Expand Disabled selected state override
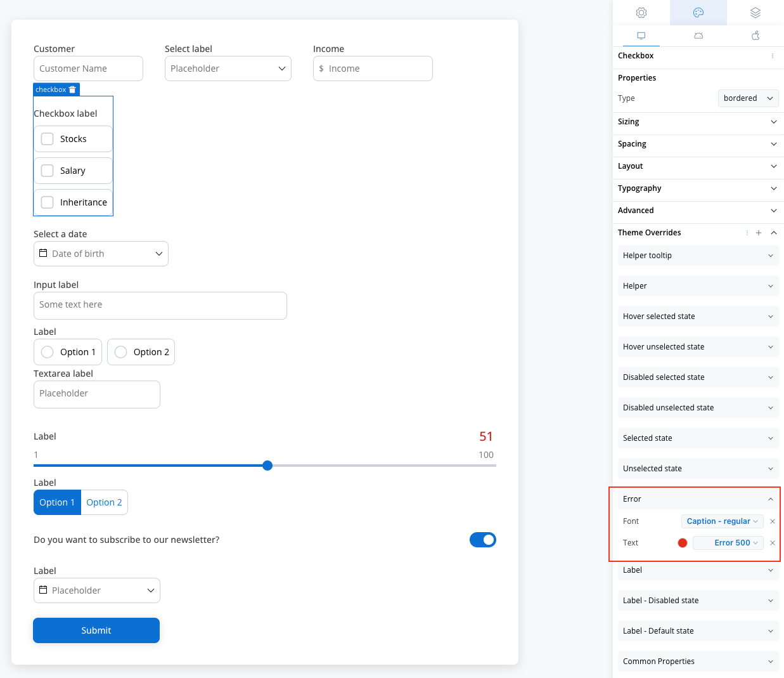This screenshot has height=678, width=784. click(x=698, y=377)
